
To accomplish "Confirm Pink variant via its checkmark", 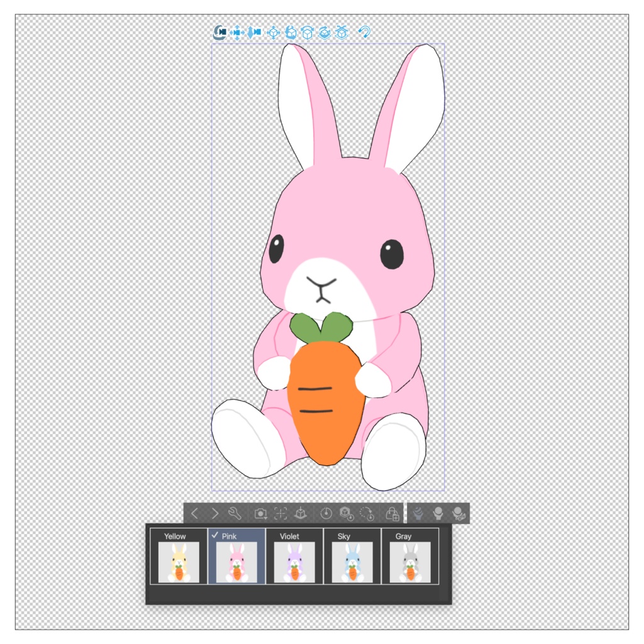I will [x=216, y=536].
